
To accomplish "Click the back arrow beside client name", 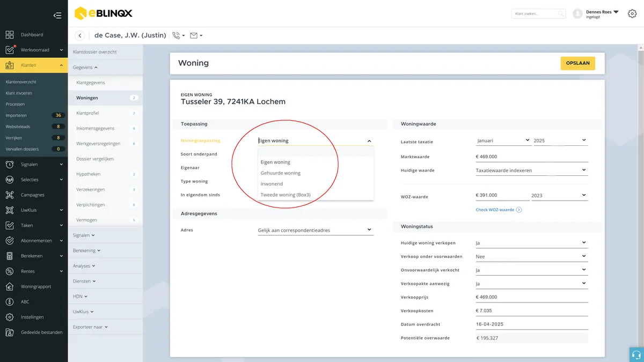I will 80,35.
